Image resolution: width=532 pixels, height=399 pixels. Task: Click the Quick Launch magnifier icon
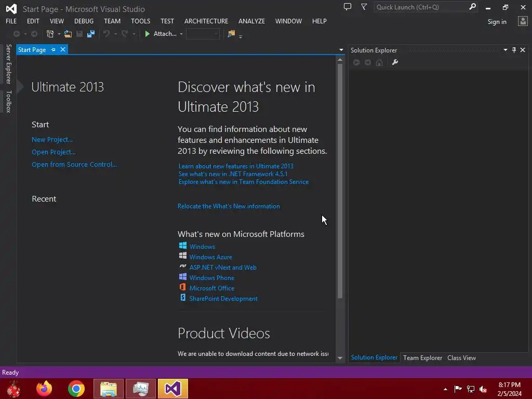[472, 7]
